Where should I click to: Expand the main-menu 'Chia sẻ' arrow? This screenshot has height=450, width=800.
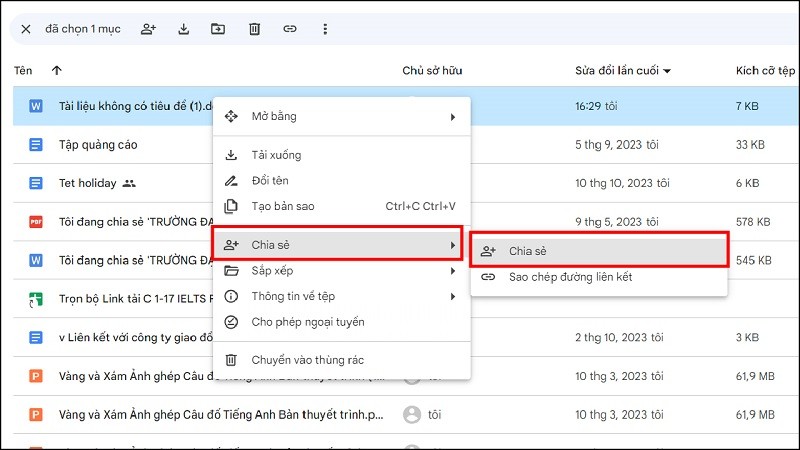click(453, 245)
